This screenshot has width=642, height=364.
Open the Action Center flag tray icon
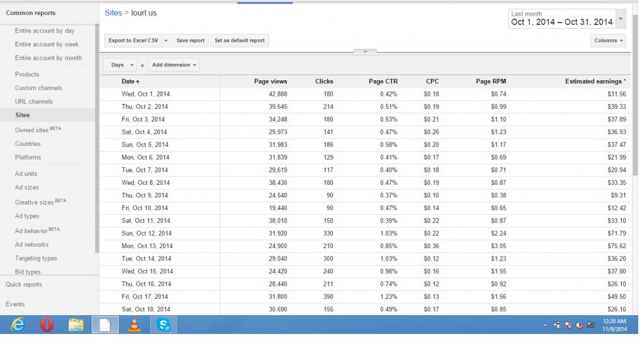tap(568, 326)
